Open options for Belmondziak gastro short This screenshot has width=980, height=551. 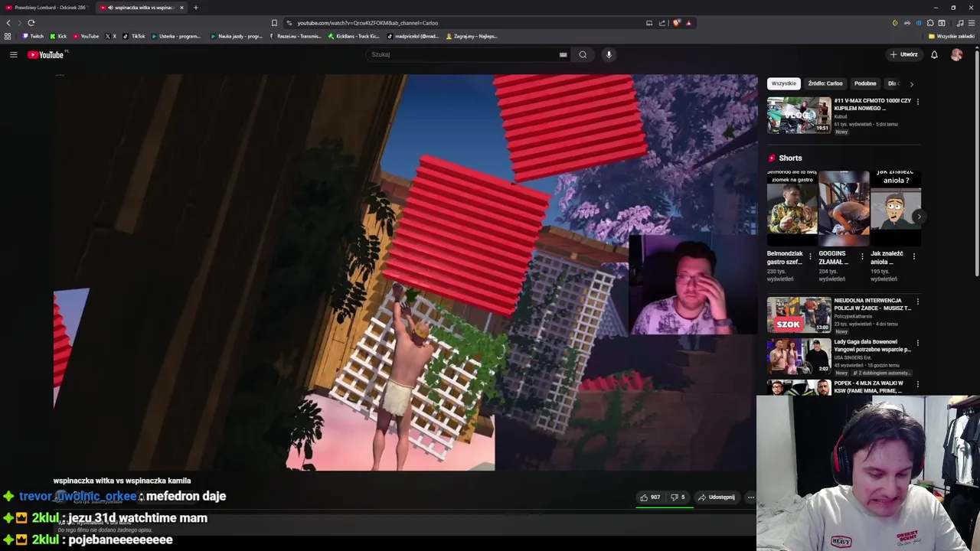click(x=810, y=256)
